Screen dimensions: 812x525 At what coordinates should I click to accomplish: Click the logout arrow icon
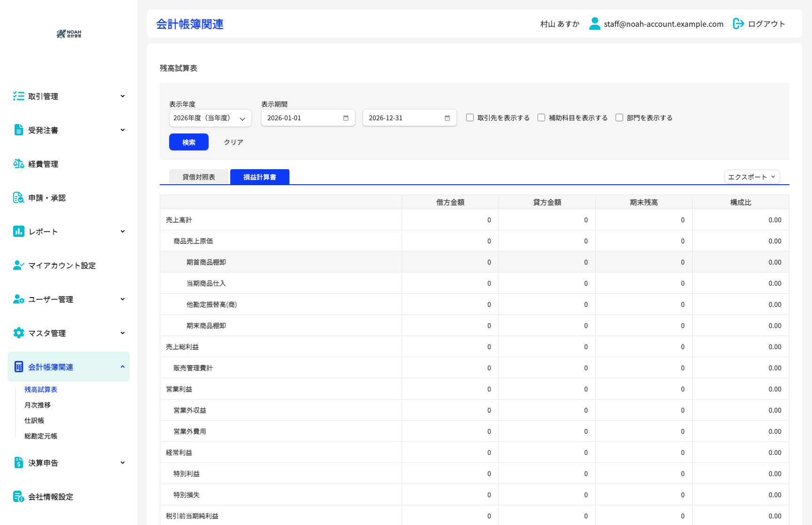click(739, 24)
